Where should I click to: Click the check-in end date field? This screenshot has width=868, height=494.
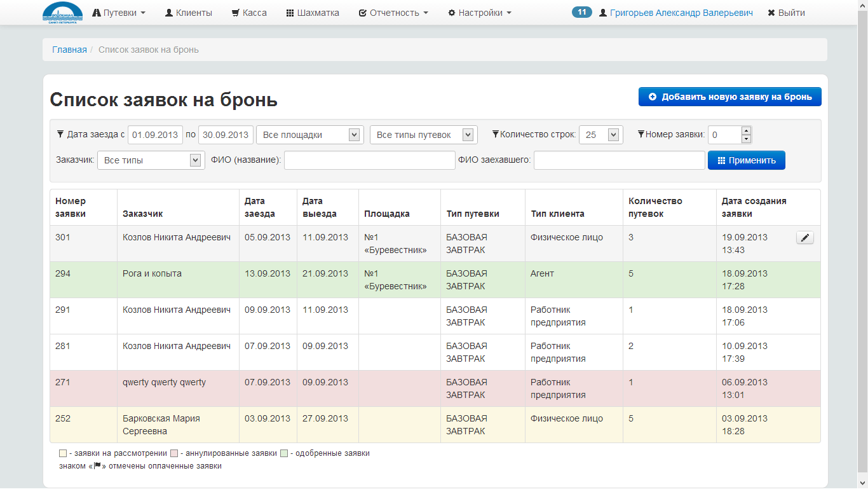pos(226,135)
